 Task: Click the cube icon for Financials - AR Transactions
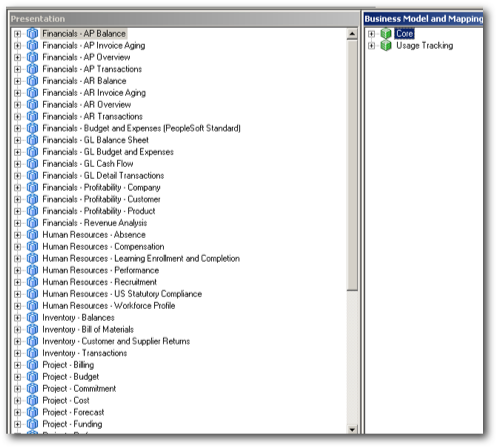click(32, 116)
